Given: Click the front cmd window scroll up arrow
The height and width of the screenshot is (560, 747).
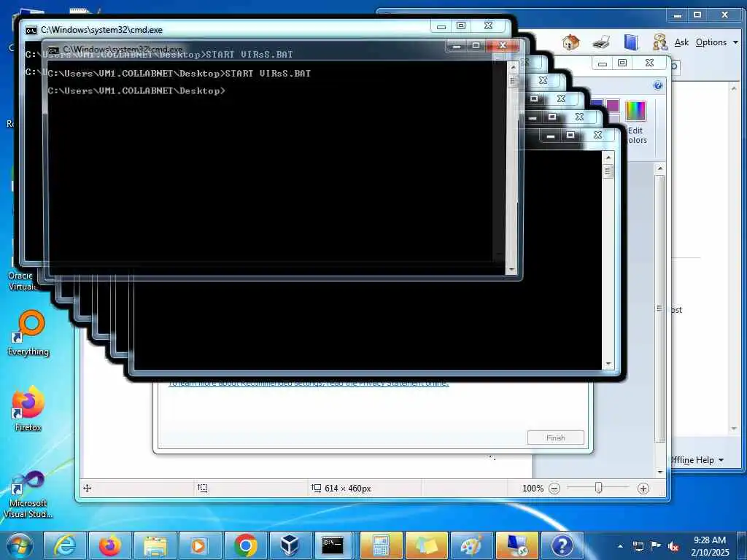Looking at the screenshot, I should coord(513,67).
